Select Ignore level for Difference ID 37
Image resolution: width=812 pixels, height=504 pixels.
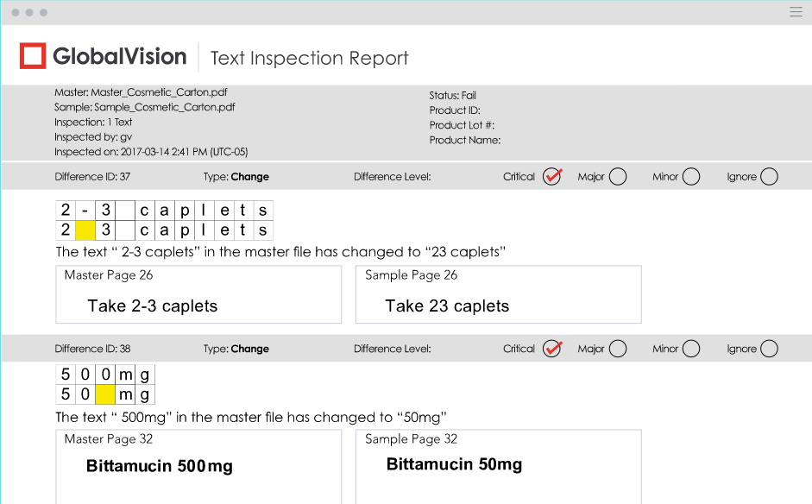click(x=769, y=177)
